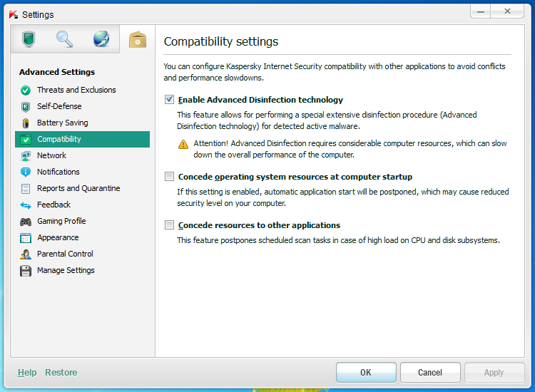Switch to the Scan magnifier tab

tap(65, 39)
